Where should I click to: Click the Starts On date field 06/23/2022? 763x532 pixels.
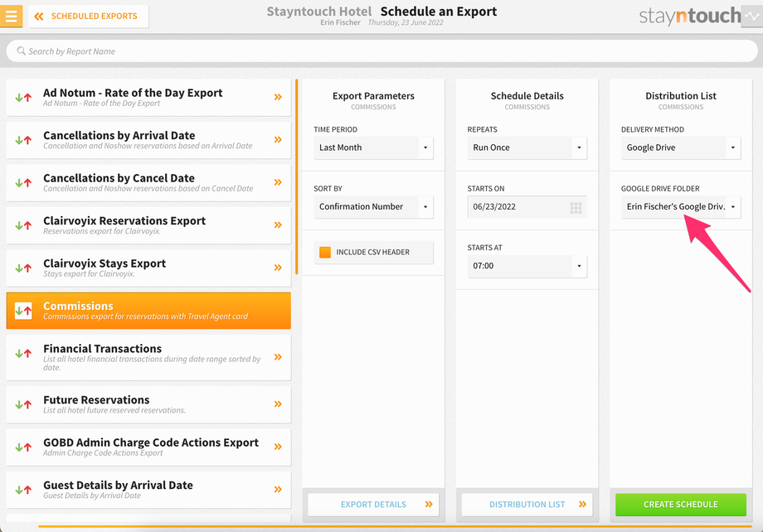[x=527, y=206]
